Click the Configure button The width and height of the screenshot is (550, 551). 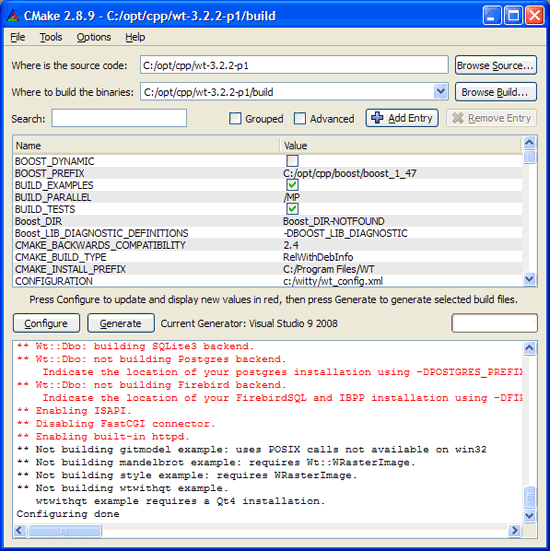(46, 323)
